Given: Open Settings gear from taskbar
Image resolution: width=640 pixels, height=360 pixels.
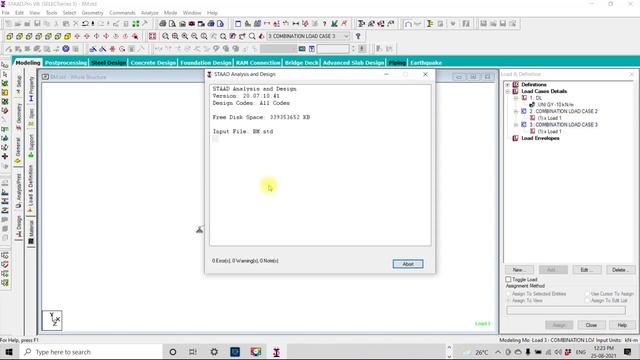Looking at the screenshot, I should pyautogui.click(x=214, y=352).
